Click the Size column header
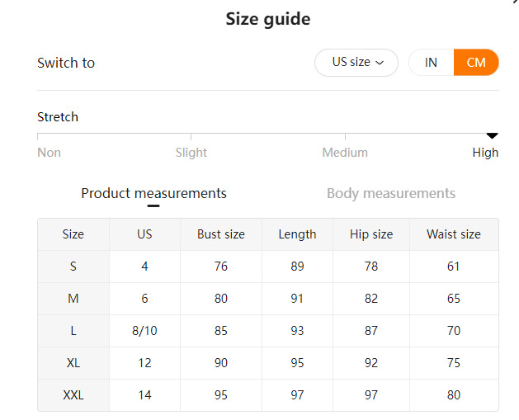The image size is (519, 420). click(x=73, y=234)
